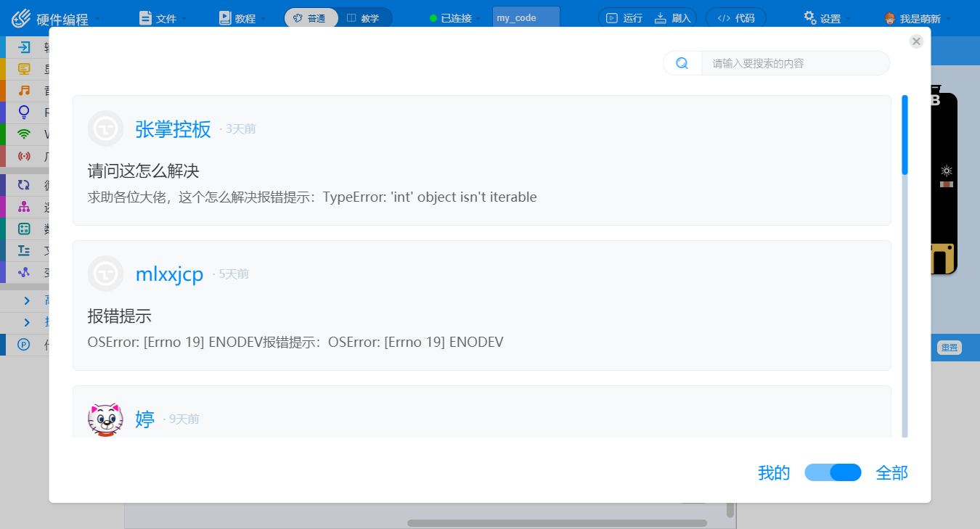Viewport: 980px width, 529px height.
Task: Click the code brackets icon
Action: [x=724, y=18]
